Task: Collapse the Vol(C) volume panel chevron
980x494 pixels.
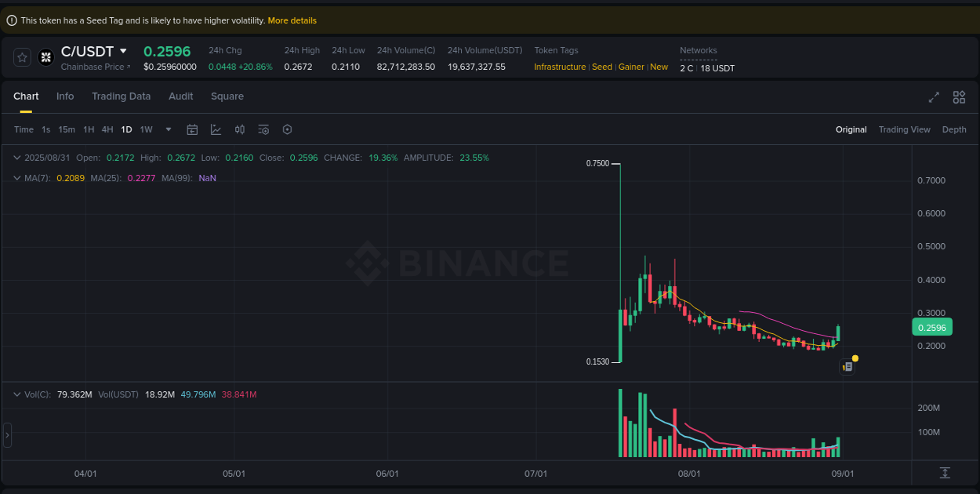Action: 16,394
